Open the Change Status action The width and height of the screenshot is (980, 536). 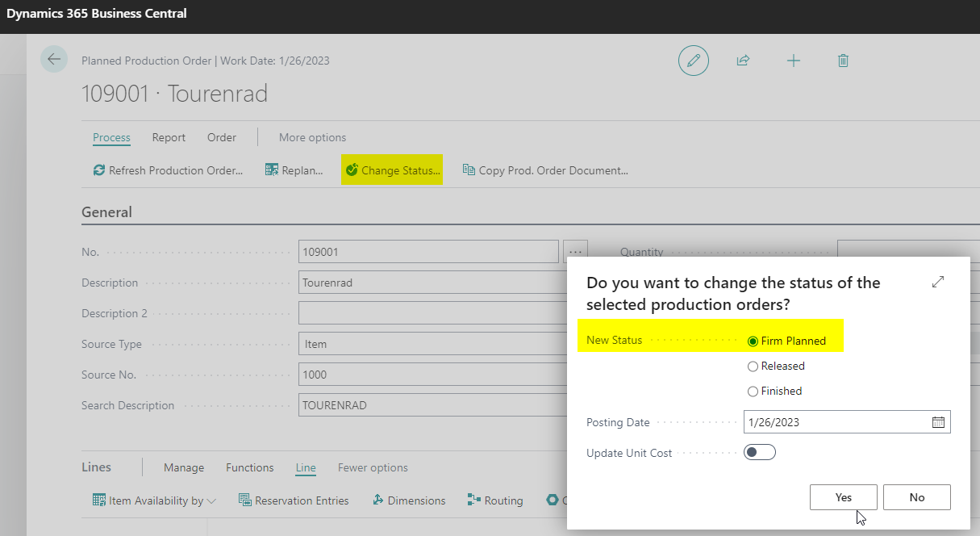pos(393,170)
